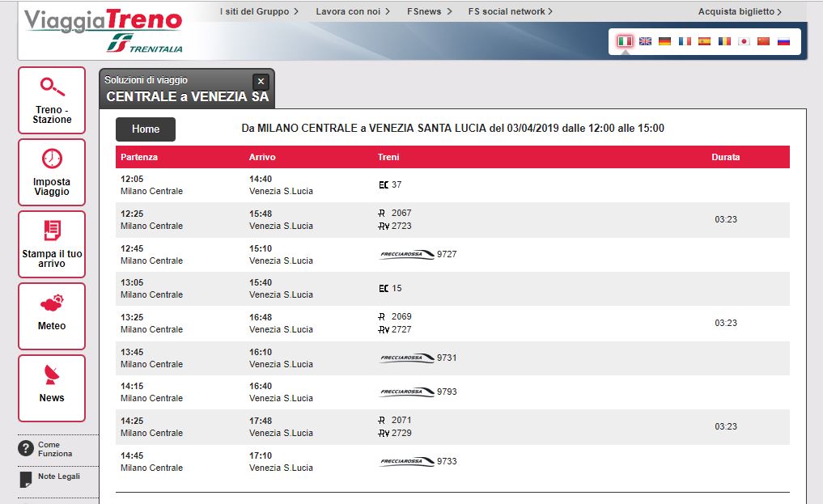Select the 12:05 departure time
The width and height of the screenshot is (823, 504).
132,179
